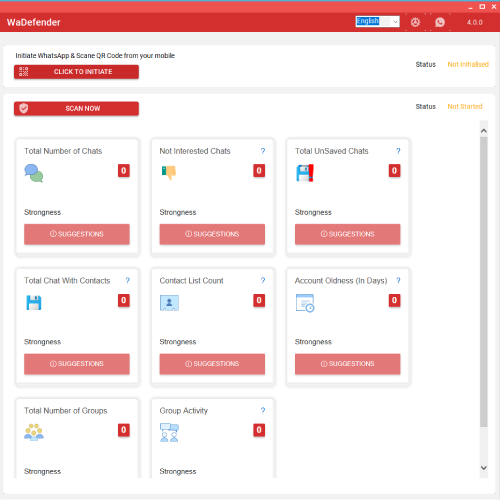Image resolution: width=500 pixels, height=500 pixels.
Task: Click the floppy disk alert icon in Total UnSaved Chats
Action: [x=305, y=173]
